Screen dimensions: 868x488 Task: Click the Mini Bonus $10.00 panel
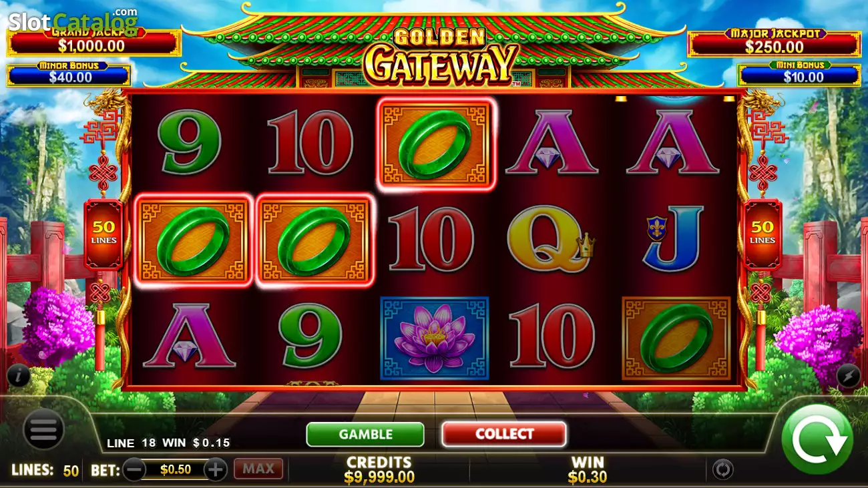[x=799, y=73]
